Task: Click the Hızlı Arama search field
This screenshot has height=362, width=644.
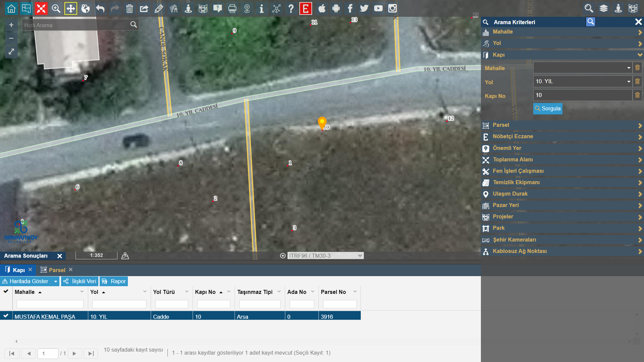Action: [x=76, y=25]
